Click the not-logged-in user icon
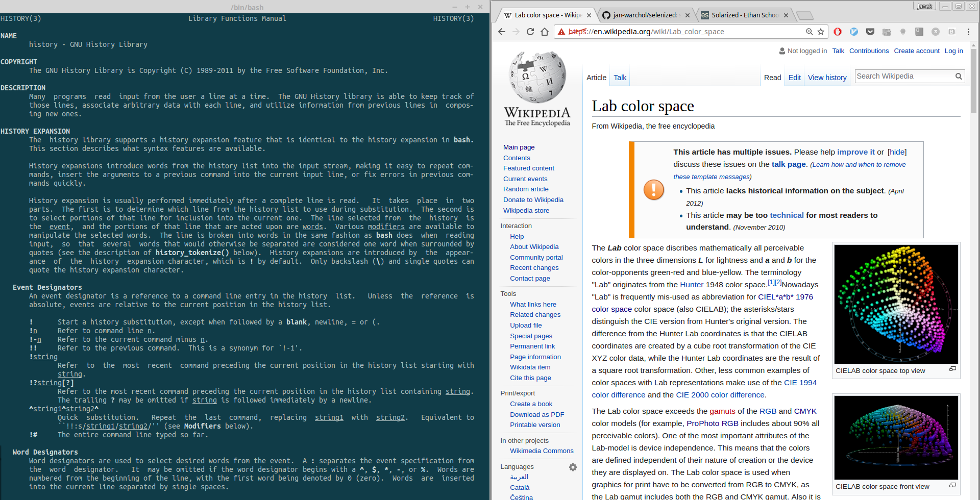Image resolution: width=980 pixels, height=500 pixels. point(782,51)
